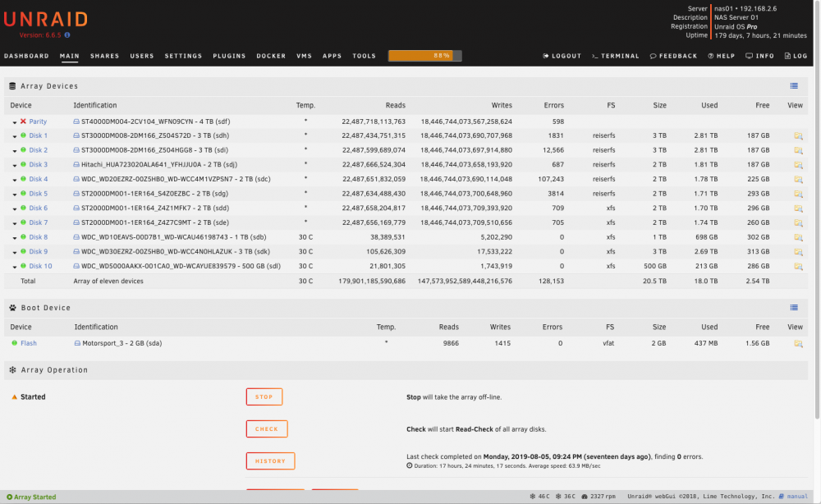
Task: Open the Settings tab
Action: click(x=183, y=56)
